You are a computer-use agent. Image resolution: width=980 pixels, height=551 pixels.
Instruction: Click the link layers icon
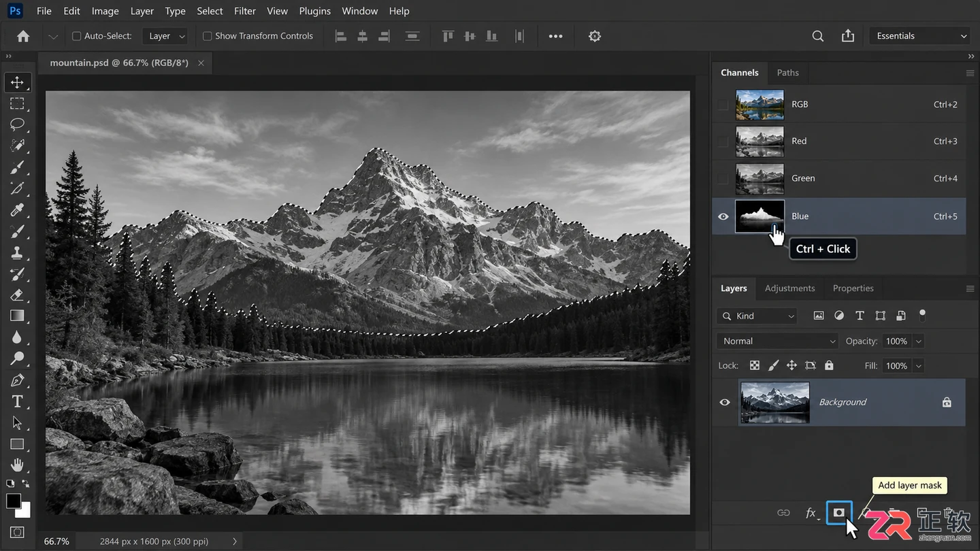pyautogui.click(x=783, y=513)
